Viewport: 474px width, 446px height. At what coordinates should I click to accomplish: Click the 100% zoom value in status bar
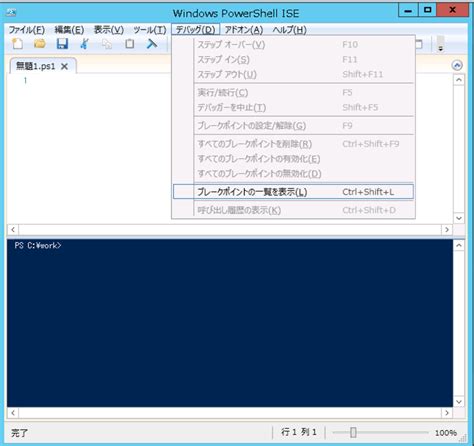[x=446, y=433]
